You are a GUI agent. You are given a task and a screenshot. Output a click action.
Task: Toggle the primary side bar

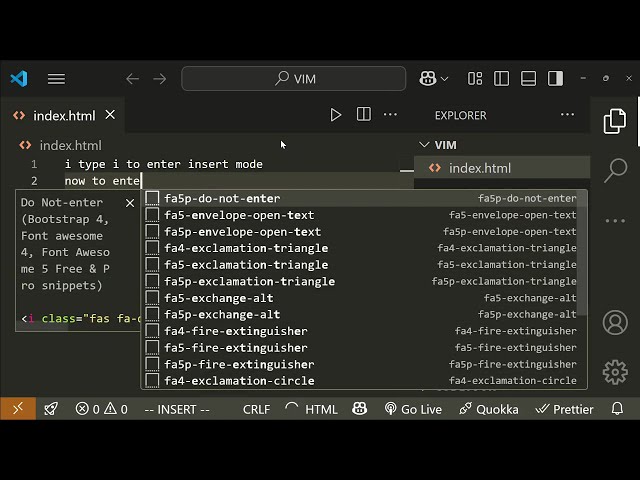pyautogui.click(x=501, y=78)
